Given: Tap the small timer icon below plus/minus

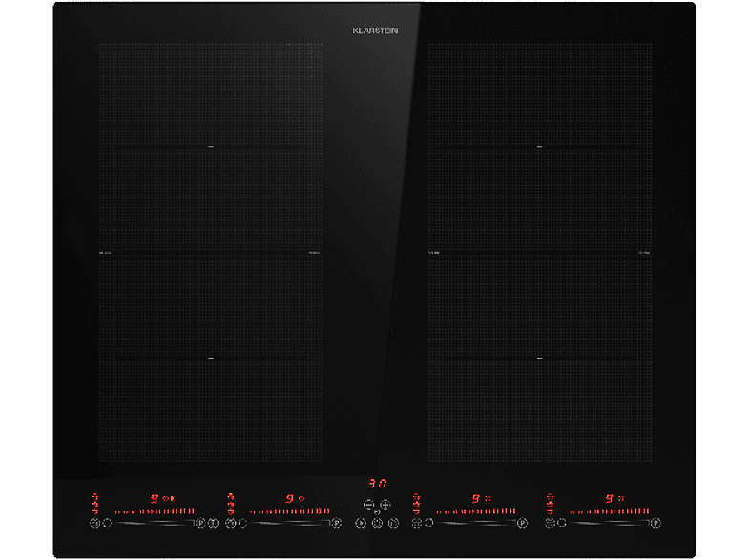Looking at the screenshot, I should click(377, 512).
